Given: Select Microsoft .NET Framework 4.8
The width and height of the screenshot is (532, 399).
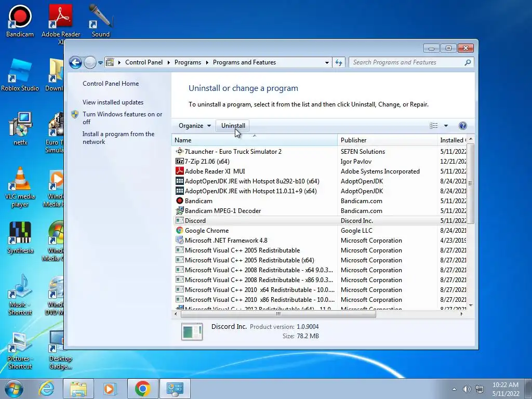Looking at the screenshot, I should pos(320,241).
